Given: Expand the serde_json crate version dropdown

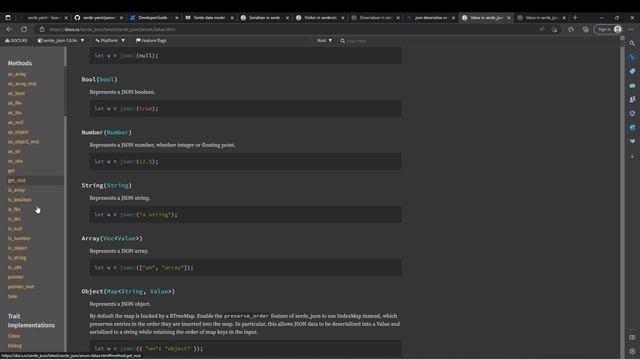Looking at the screenshot, I should (x=61, y=41).
